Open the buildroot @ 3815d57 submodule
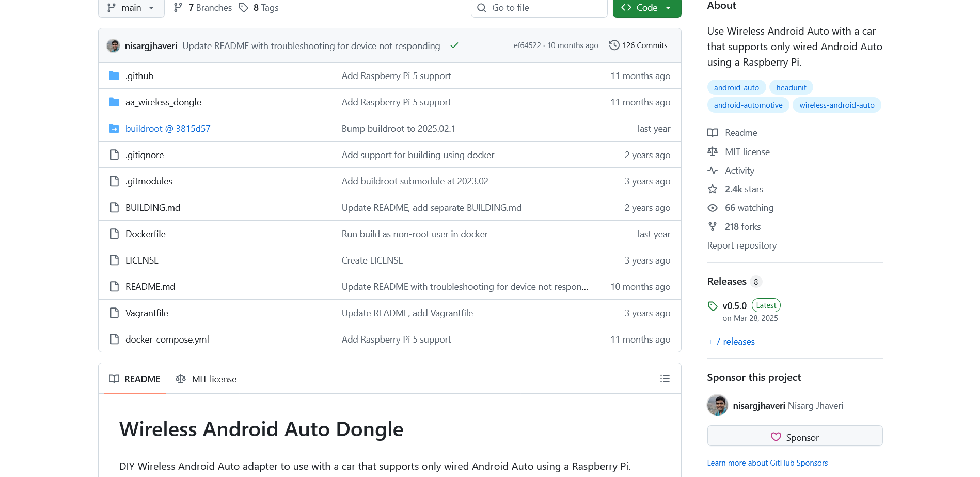 [x=168, y=129]
